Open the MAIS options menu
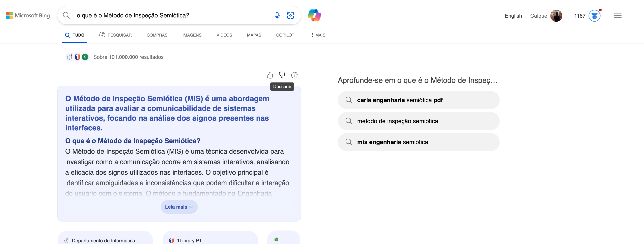Image resolution: width=644 pixels, height=244 pixels. click(x=318, y=35)
